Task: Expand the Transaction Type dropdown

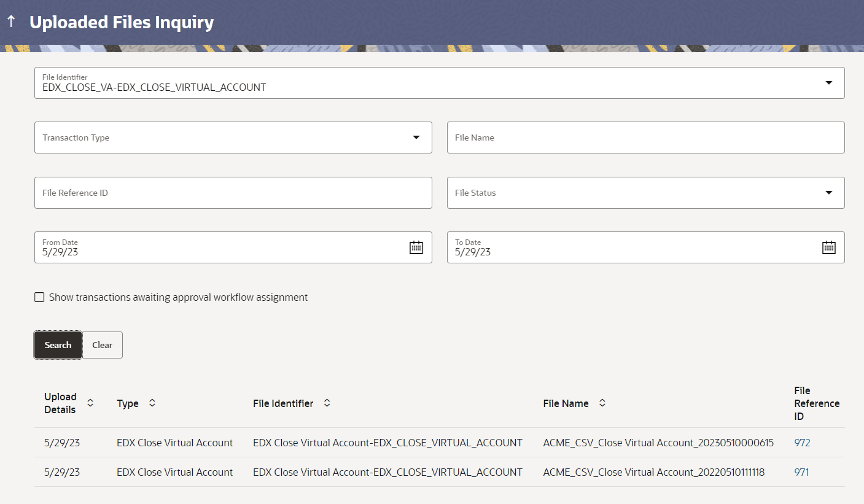Action: 416,138
